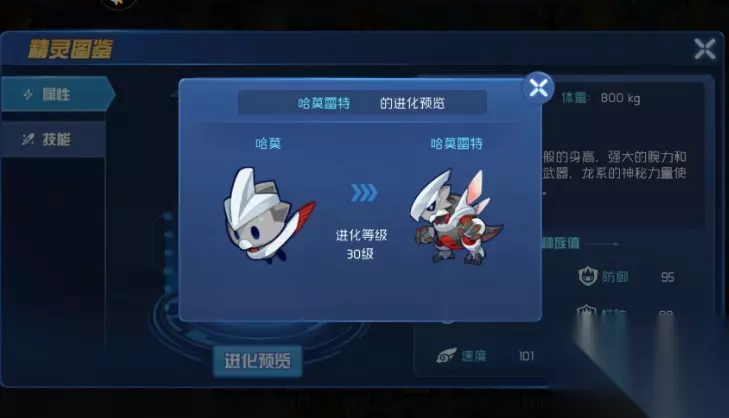
Task: Click the 进化等级 30级 text
Action: click(x=361, y=245)
